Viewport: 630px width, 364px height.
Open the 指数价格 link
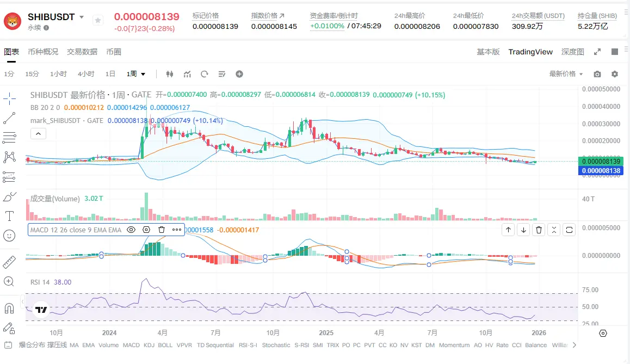point(268,16)
